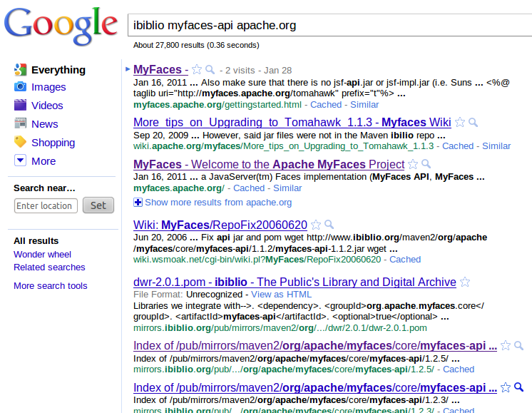Open Wiki: MyFaces/RepoFix20060620 link
The height and width of the screenshot is (413, 532).
220,225
